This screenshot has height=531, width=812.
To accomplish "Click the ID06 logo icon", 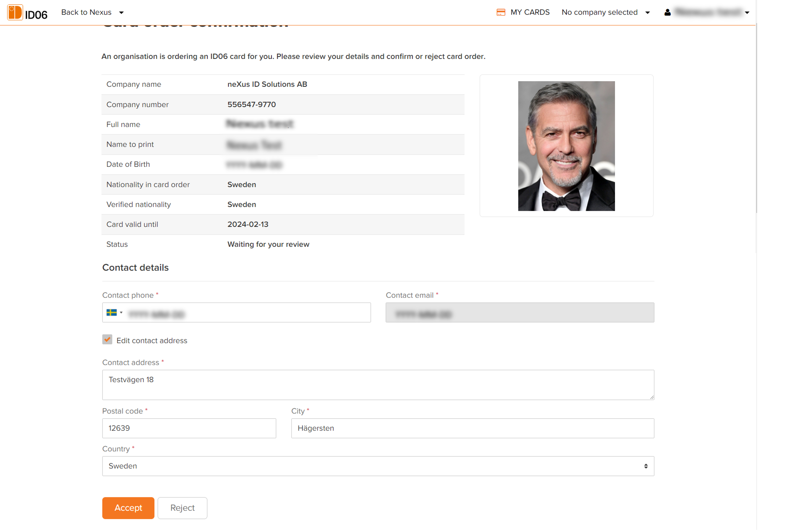I will 15,13.
